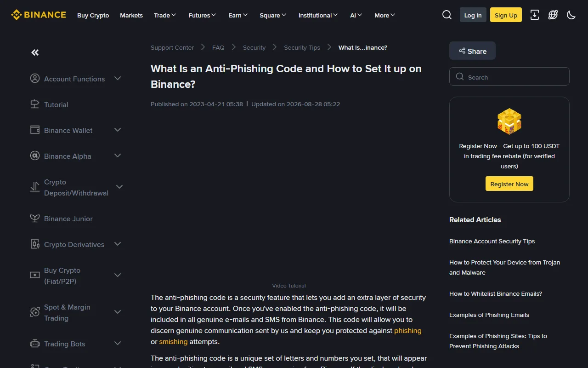Open the Trade dropdown menu
Viewport: 588px width, 368px height.
[165, 15]
